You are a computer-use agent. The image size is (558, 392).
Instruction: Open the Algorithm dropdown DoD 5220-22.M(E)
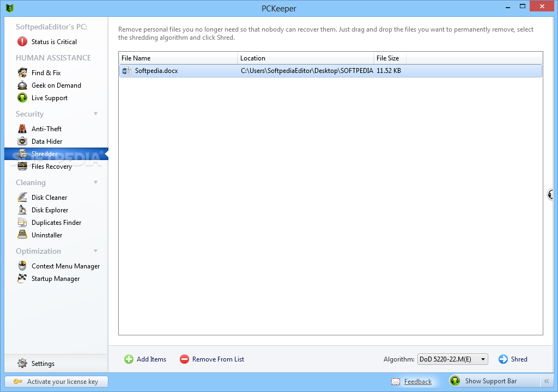point(452,359)
